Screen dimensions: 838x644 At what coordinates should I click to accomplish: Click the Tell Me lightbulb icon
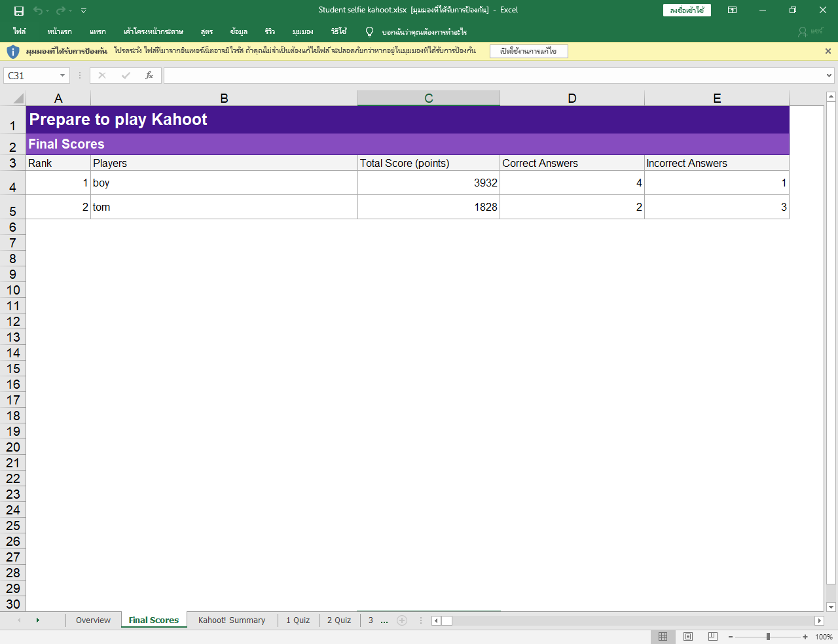coord(369,31)
